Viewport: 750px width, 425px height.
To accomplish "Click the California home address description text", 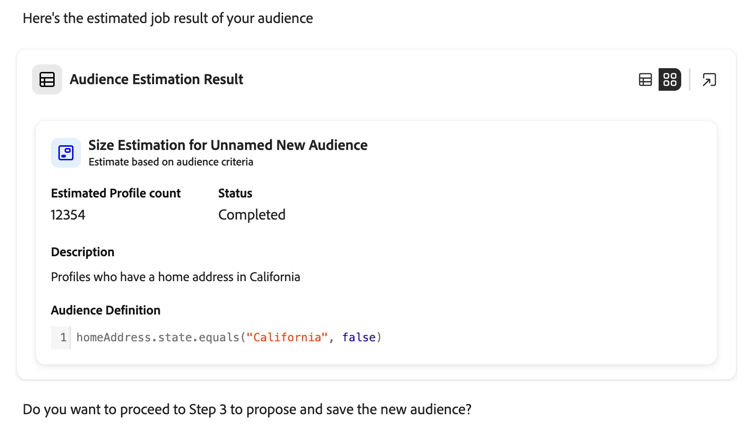I will coord(175,277).
